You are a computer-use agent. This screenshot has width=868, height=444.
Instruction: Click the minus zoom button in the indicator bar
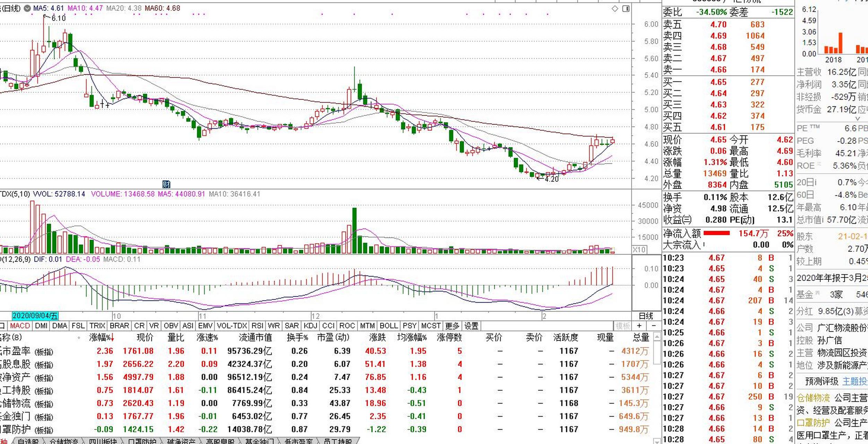pos(653,326)
